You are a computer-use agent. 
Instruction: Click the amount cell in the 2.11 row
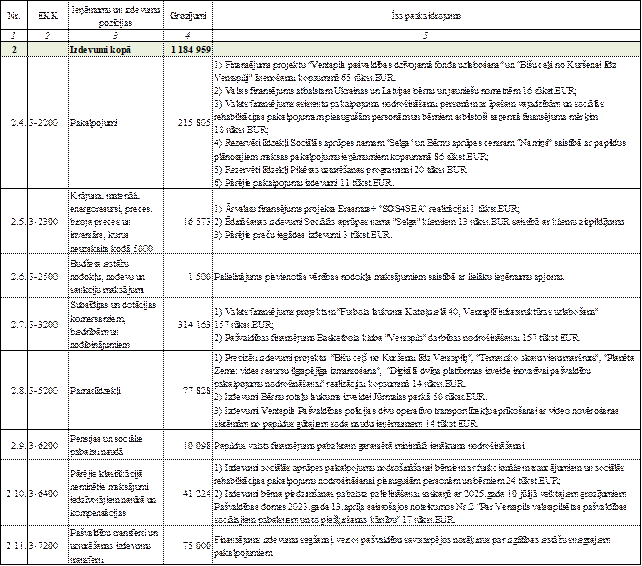(188, 546)
